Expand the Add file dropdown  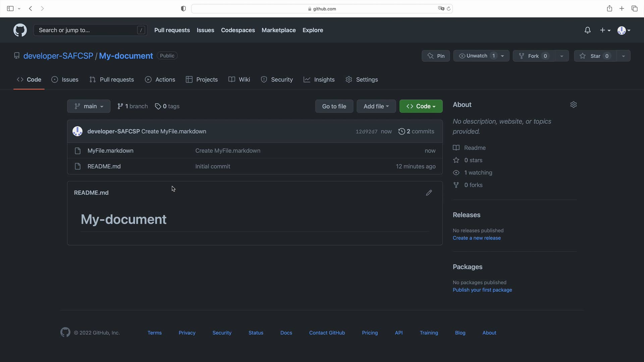pyautogui.click(x=376, y=106)
